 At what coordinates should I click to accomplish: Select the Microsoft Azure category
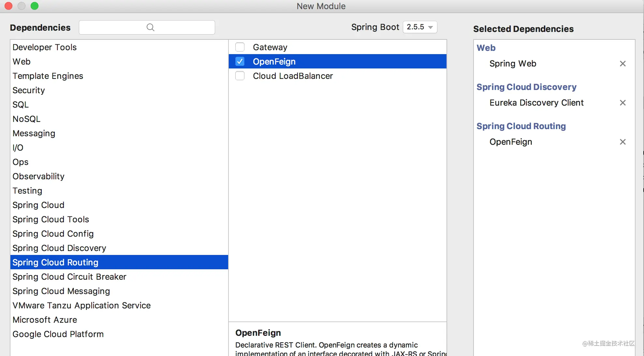pos(119,320)
